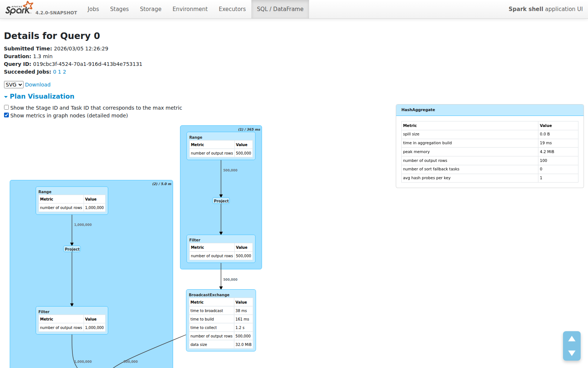Click the Plan Visualization heading link
This screenshot has height=368, width=588.
(42, 96)
